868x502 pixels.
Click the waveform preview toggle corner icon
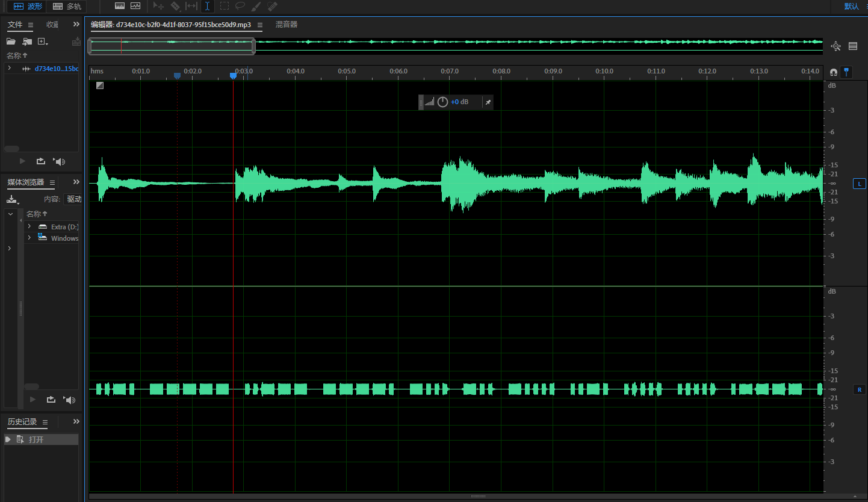[100, 85]
